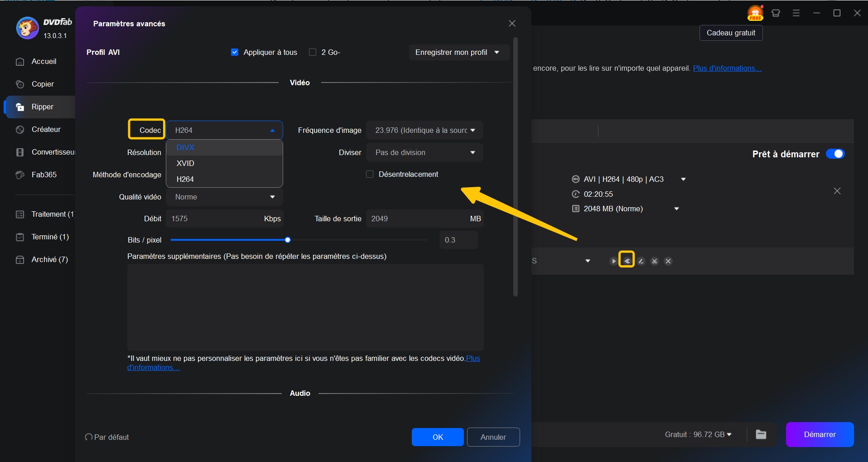Screen dimensions: 868x462
Task: Click the OK button
Action: click(438, 437)
